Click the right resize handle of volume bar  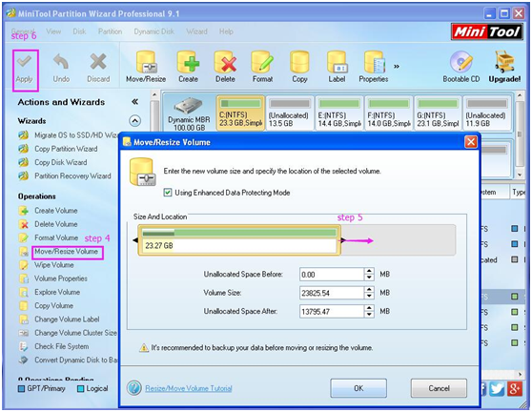point(342,240)
